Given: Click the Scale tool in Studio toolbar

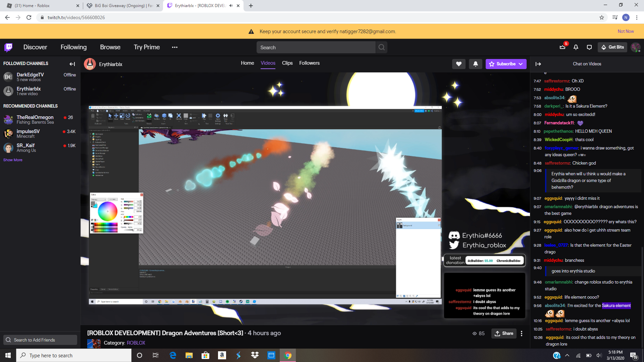Looking at the screenshot, I should tap(122, 116).
